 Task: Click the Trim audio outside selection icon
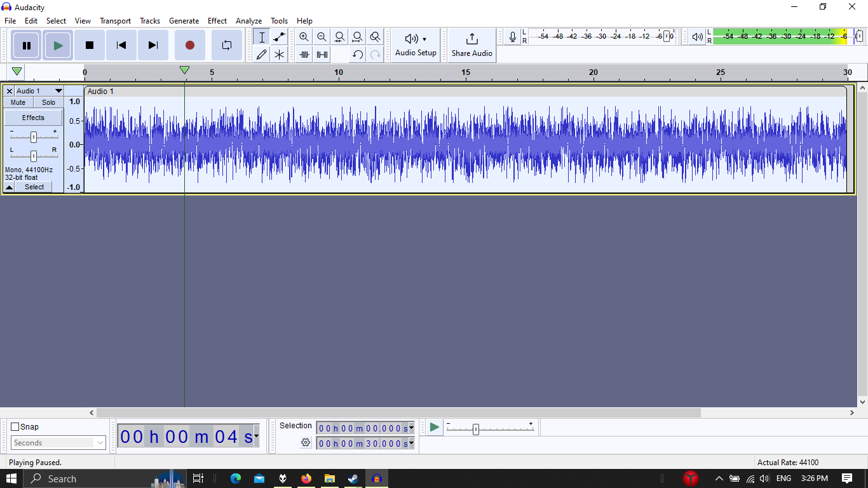pyautogui.click(x=304, y=55)
